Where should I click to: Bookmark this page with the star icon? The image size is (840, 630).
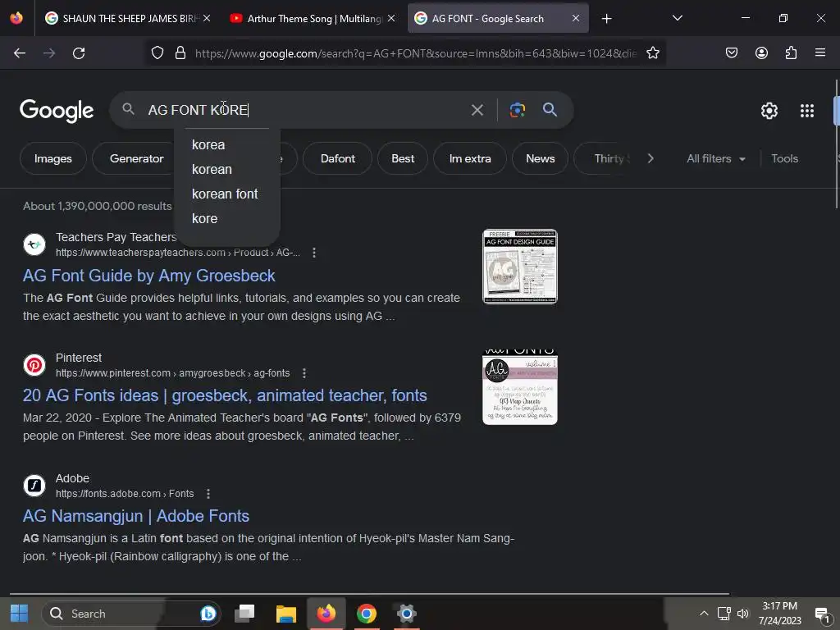652,53
